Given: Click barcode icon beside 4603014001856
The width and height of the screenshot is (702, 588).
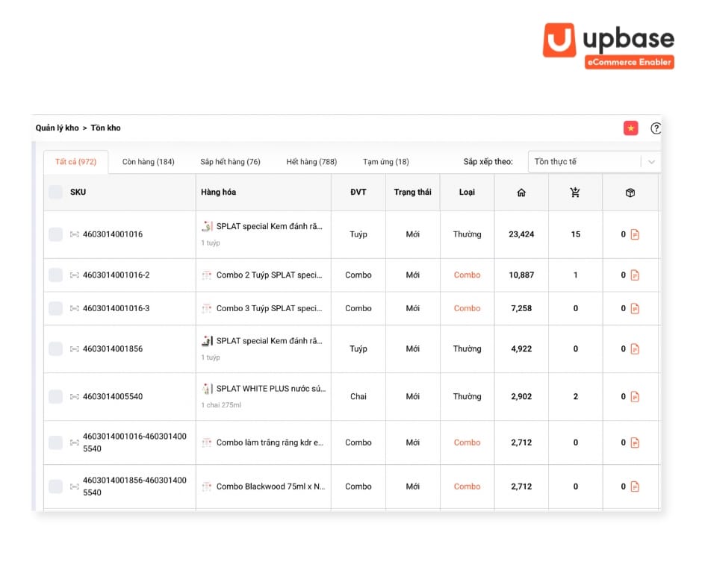Looking at the screenshot, I should 75,349.
